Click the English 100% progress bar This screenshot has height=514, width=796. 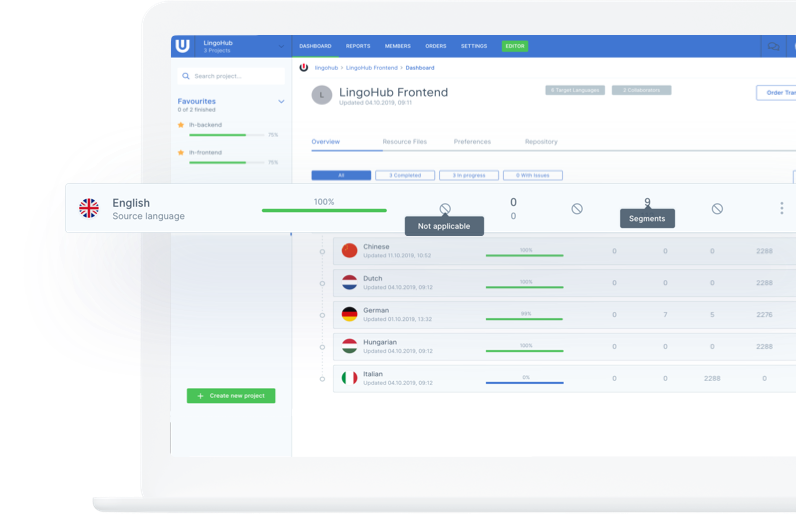tap(324, 210)
